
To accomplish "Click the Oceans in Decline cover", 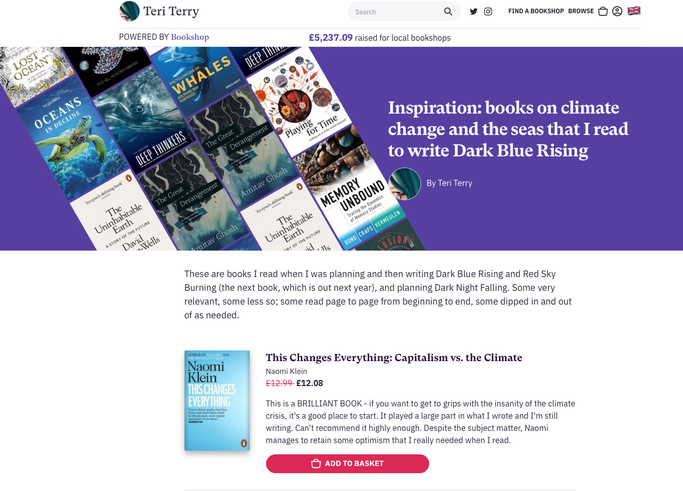I will [72, 139].
